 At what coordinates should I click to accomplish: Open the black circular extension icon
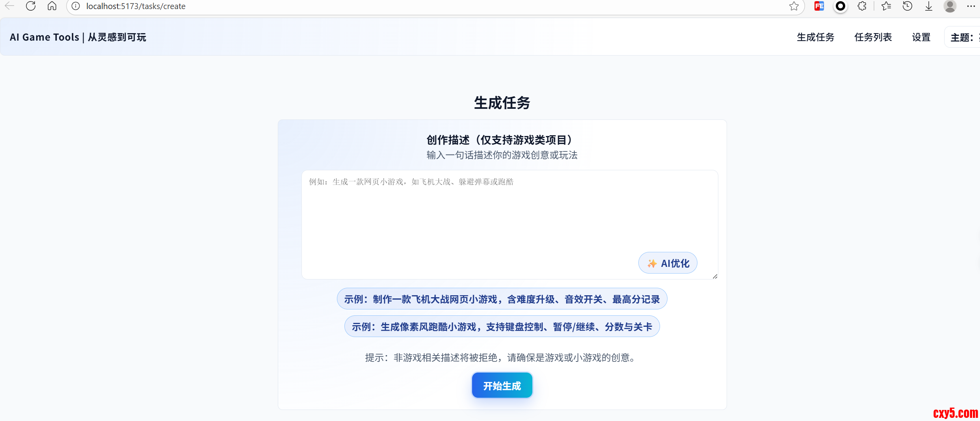tap(841, 6)
